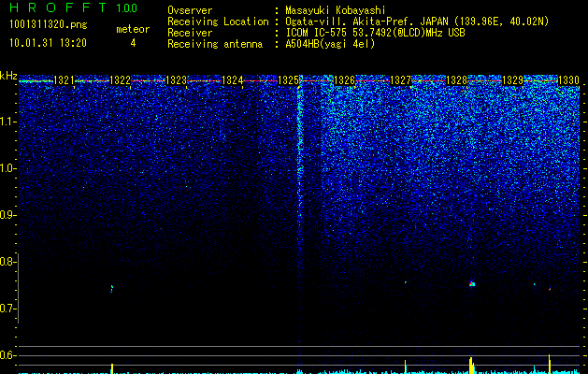
Task: Click the 1323 time marker
Action: 176,80
